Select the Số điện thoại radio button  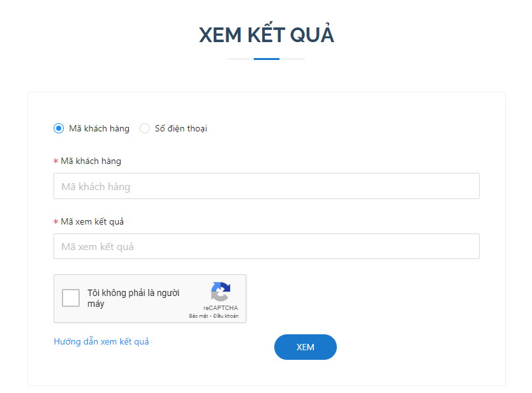tap(145, 128)
